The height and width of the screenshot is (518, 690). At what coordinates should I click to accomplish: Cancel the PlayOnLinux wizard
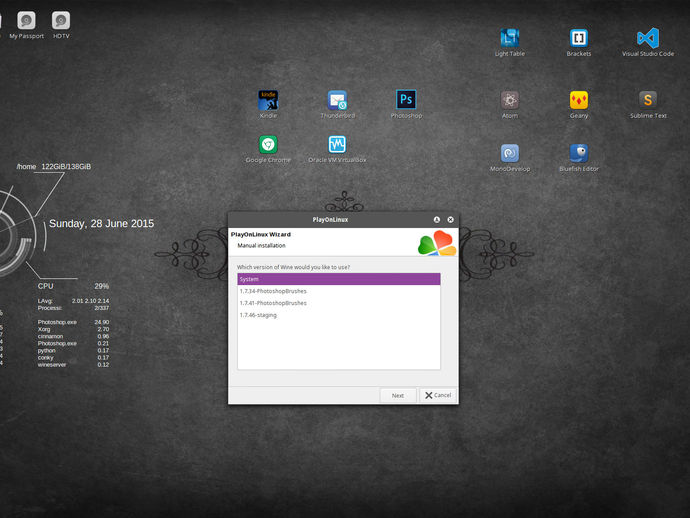pyautogui.click(x=438, y=395)
